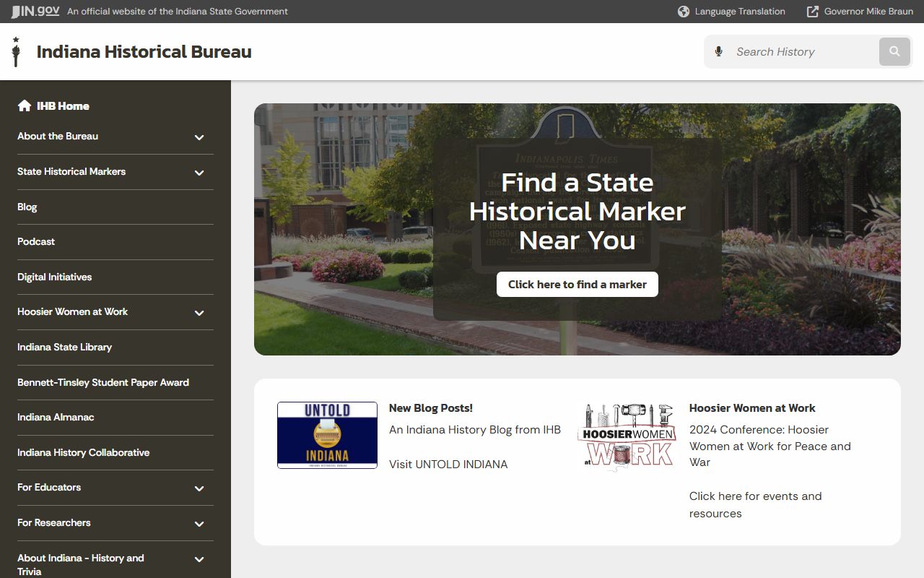Click the torch logo beside Indiana Historical Bureau
This screenshot has width=924, height=578.
16,52
